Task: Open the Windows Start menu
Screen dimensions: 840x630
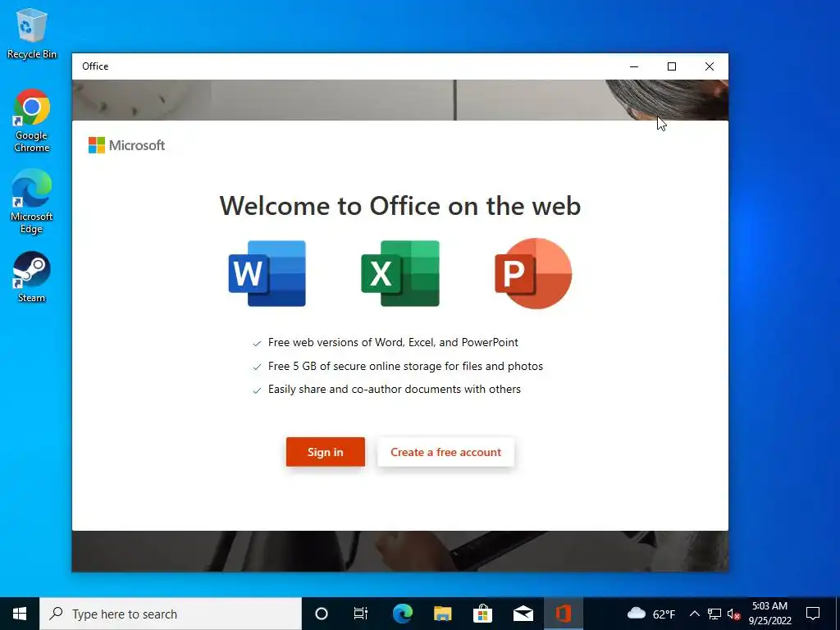Action: [20, 614]
